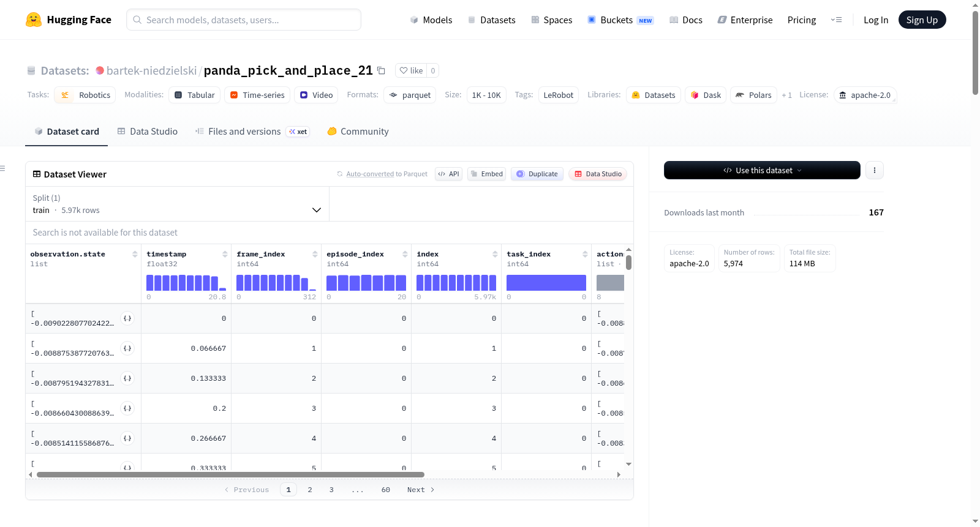Select the Dask library tag
The image size is (980, 527).
pos(706,95)
